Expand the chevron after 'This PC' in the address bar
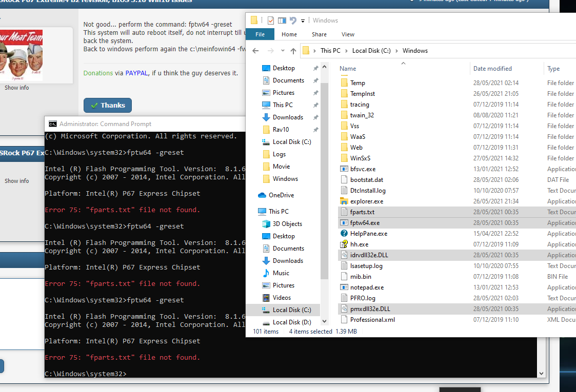The image size is (576, 392). [346, 51]
